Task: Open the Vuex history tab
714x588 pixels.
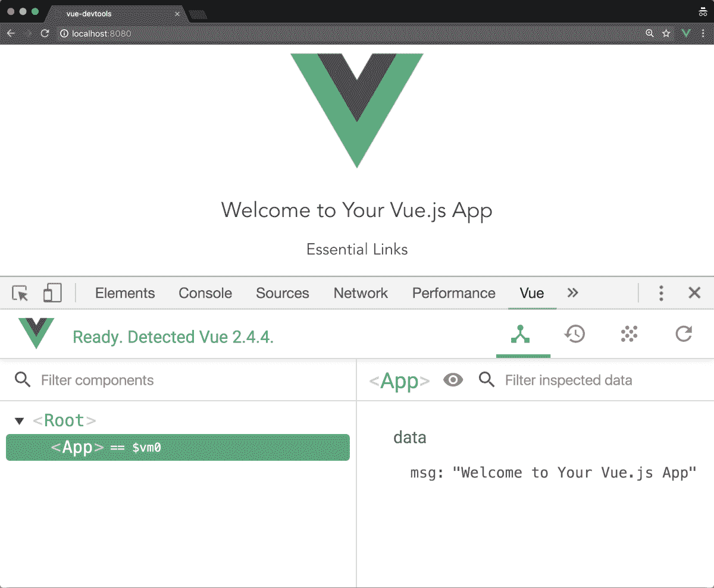Action: [x=575, y=335]
